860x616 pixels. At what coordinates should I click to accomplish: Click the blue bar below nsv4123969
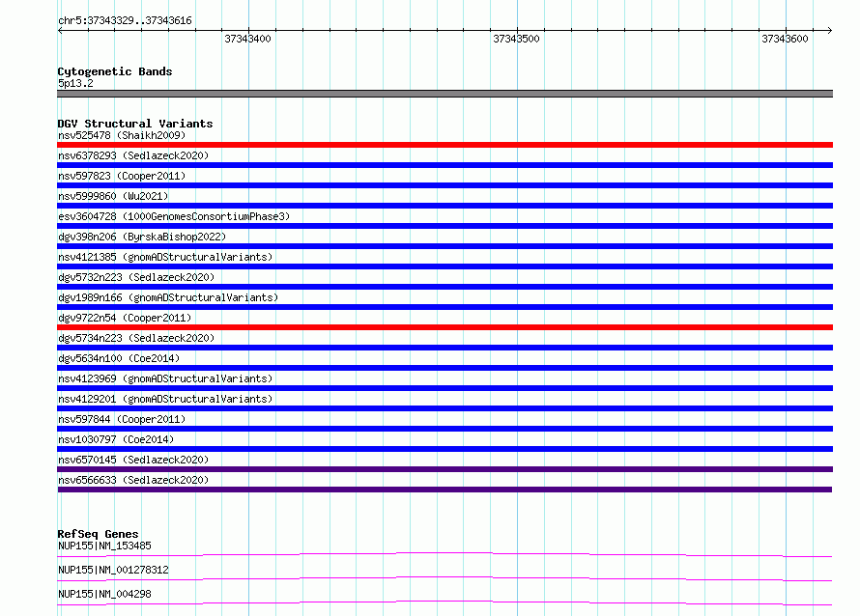click(444, 388)
